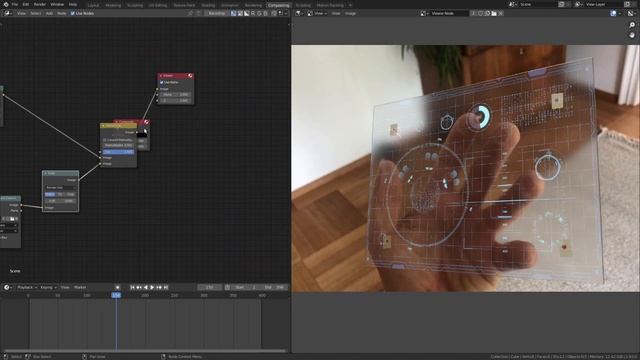
Task: Toggle the Use Nodes checkbox
Action: point(73,13)
